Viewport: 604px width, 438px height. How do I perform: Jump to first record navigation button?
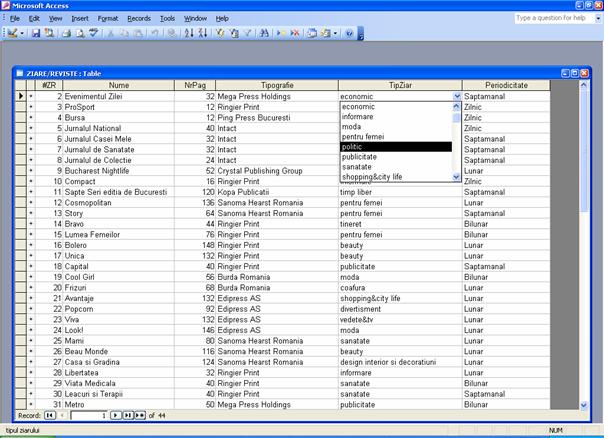tap(50, 414)
